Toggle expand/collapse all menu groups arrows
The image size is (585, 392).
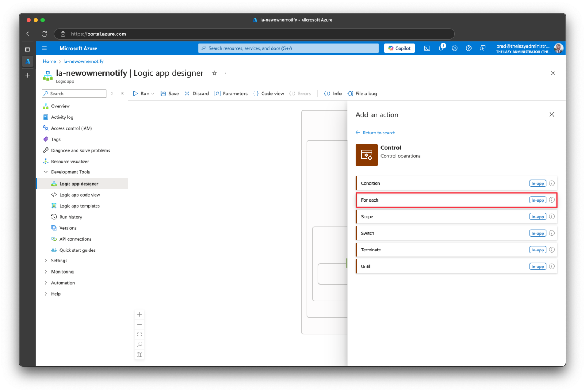112,94
